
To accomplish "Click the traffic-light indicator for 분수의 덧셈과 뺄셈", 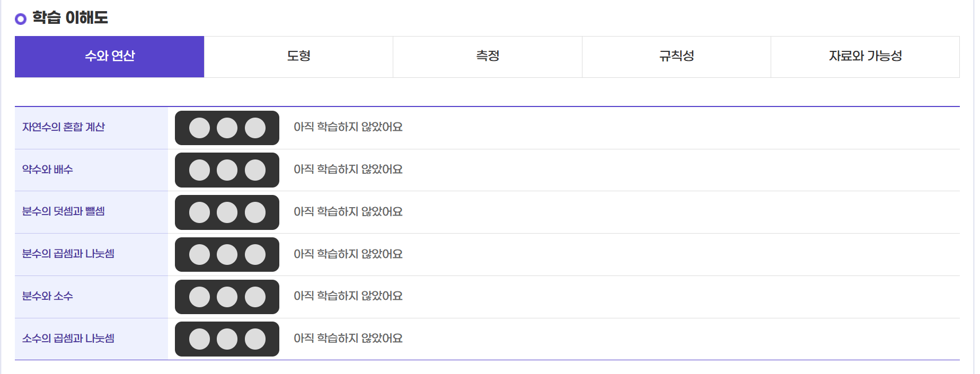I will tap(227, 212).
